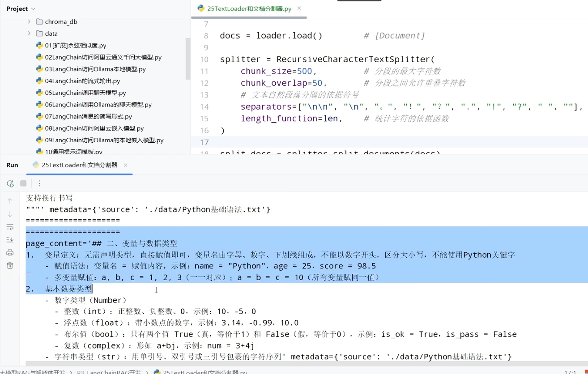Rerun the script with the rerun icon

click(x=10, y=183)
